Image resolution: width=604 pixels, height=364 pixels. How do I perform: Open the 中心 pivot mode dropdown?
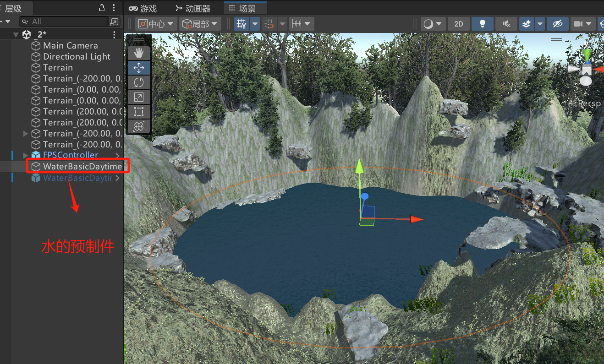pyautogui.click(x=156, y=24)
